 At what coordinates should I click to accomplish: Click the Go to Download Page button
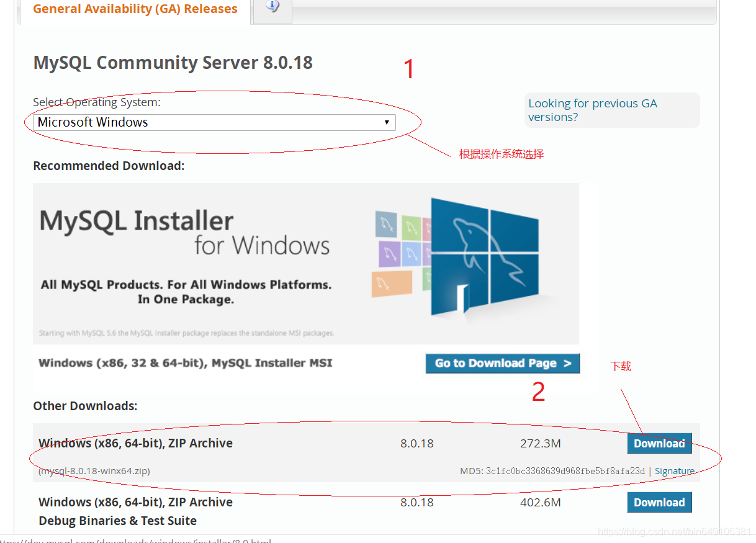503,364
